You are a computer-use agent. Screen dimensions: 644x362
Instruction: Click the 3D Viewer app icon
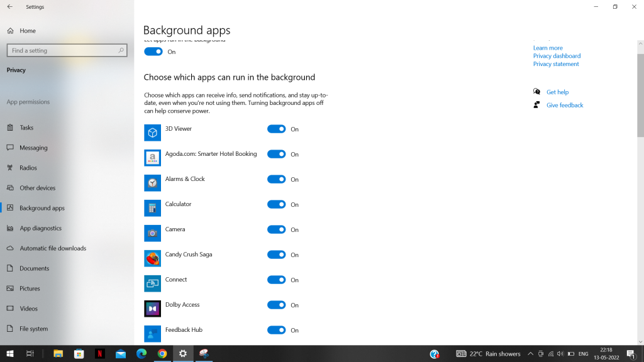[x=152, y=133]
